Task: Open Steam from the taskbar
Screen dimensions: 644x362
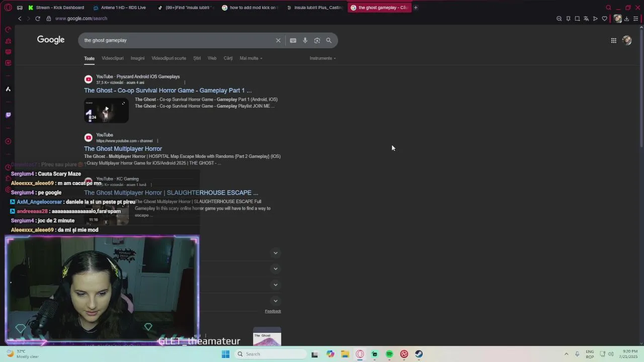Action: (x=419, y=354)
